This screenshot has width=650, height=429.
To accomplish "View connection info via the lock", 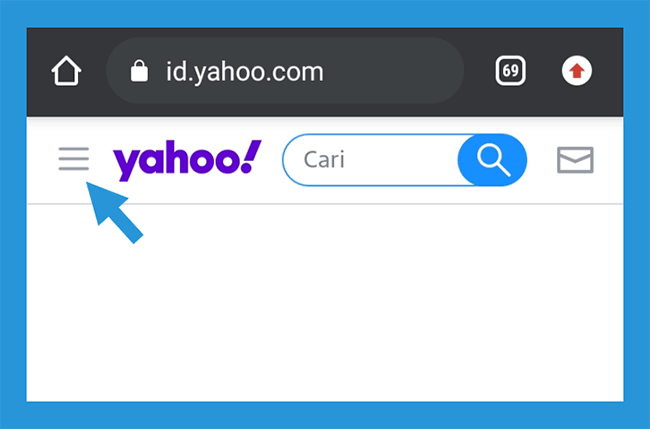I will click(x=139, y=71).
